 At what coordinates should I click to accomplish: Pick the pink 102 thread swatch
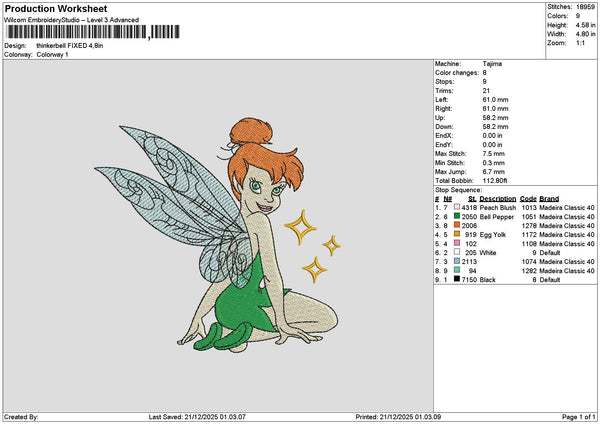(x=457, y=243)
